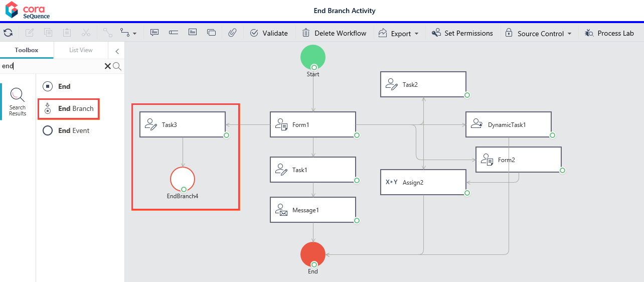Expand the Source Control menu
The width and height of the screenshot is (644, 282).
pyautogui.click(x=538, y=33)
